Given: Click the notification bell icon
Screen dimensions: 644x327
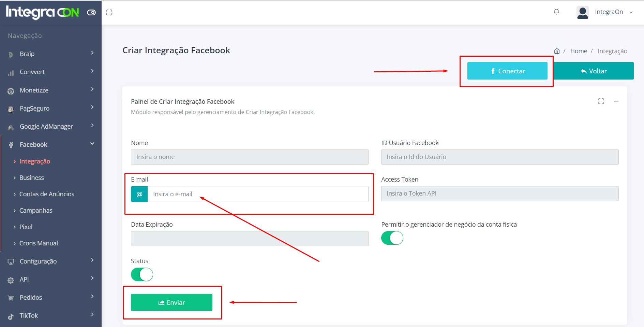Looking at the screenshot, I should (556, 12).
